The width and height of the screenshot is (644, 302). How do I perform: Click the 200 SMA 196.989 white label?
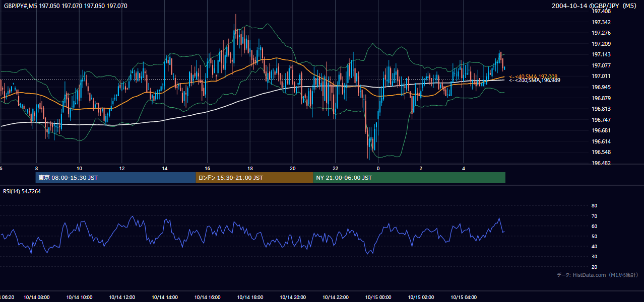[x=534, y=80]
